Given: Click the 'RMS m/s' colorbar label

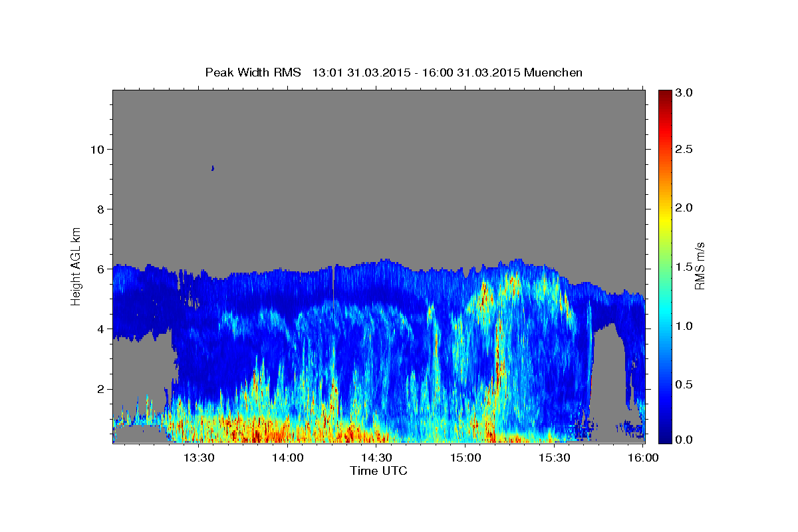Looking at the screenshot, I should (699, 266).
